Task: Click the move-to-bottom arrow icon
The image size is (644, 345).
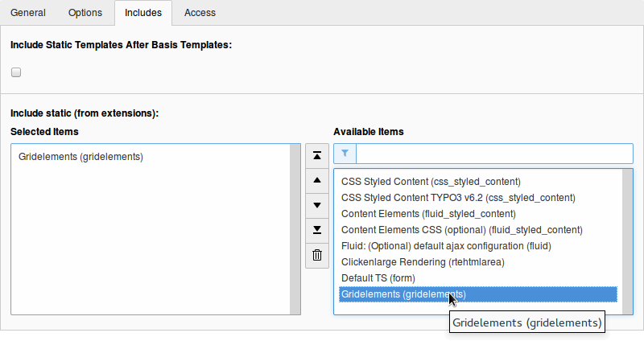Action: [316, 230]
